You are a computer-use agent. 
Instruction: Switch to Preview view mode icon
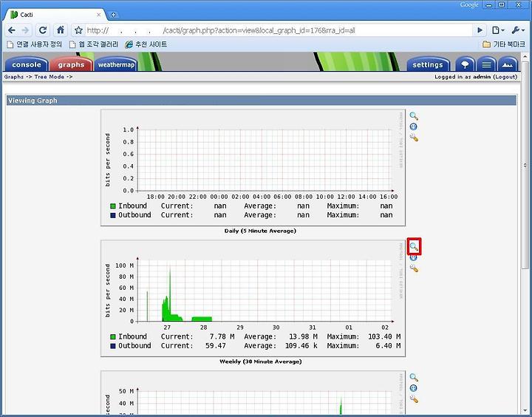point(507,64)
